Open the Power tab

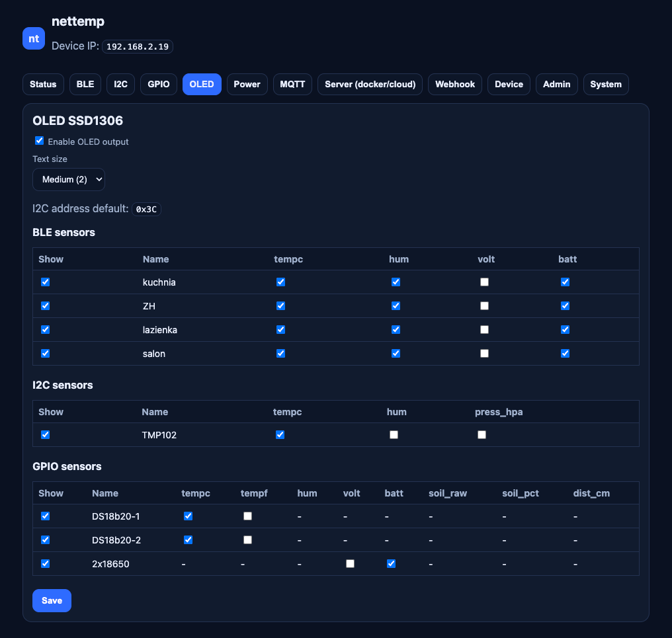coord(247,85)
